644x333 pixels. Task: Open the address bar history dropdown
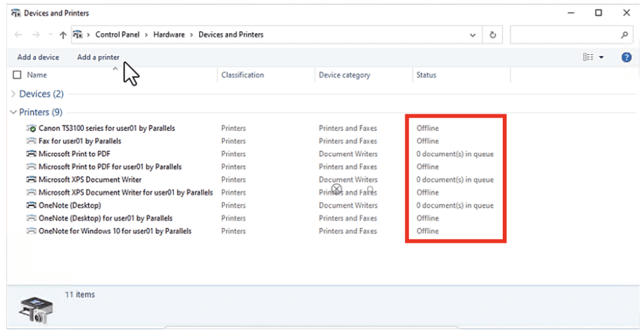(x=472, y=35)
